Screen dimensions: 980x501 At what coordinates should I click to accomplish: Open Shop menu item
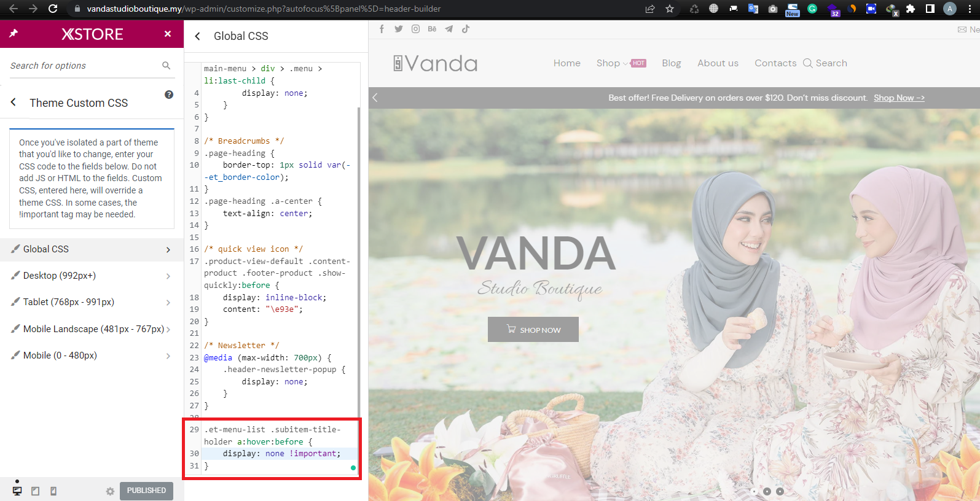(608, 63)
